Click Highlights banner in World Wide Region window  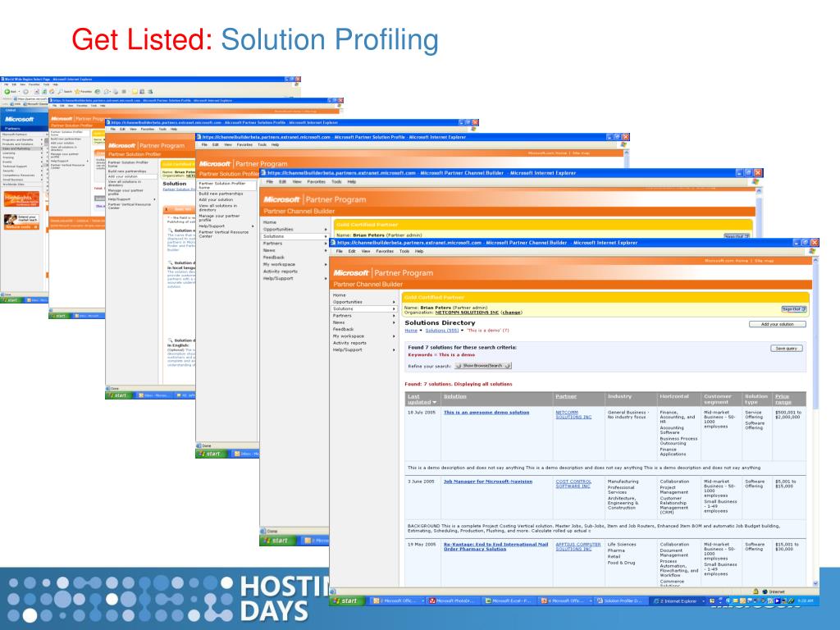coord(21,199)
